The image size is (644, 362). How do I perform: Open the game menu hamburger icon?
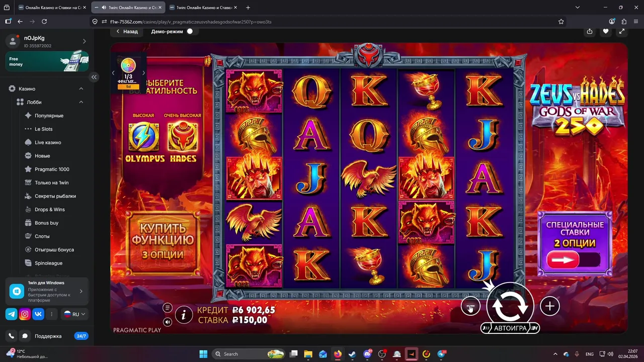tap(168, 308)
